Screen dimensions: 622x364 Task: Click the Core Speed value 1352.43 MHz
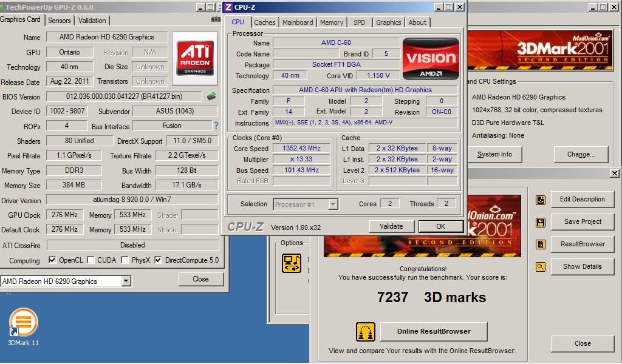click(x=301, y=148)
